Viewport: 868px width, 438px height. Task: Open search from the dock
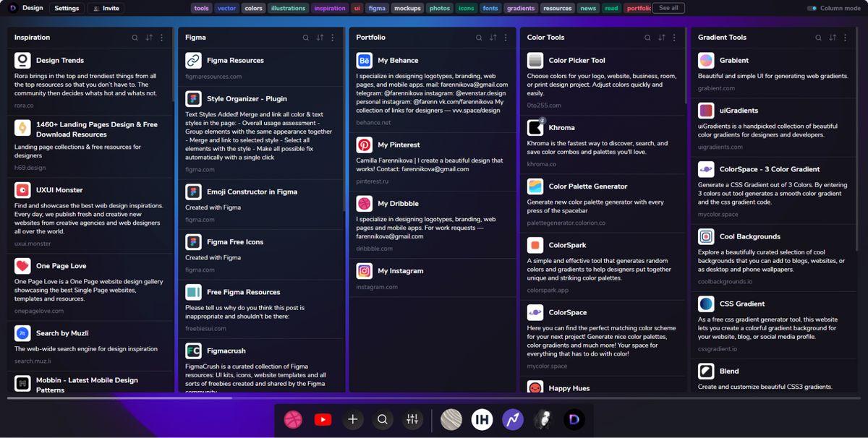(x=383, y=419)
